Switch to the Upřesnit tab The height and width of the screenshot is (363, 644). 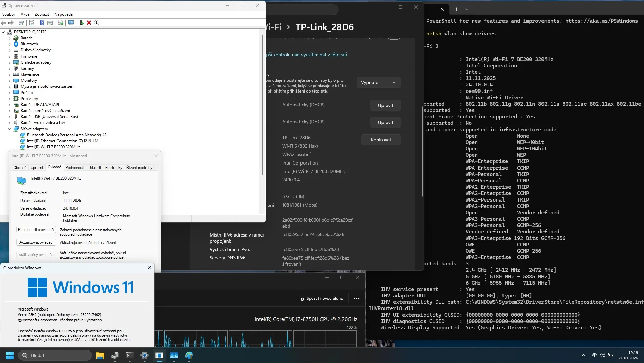click(x=37, y=168)
